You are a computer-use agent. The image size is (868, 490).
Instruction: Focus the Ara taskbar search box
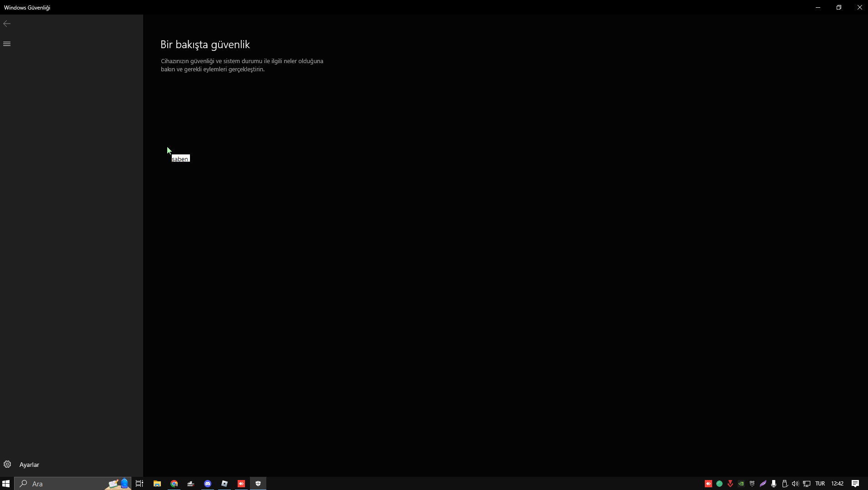point(73,484)
